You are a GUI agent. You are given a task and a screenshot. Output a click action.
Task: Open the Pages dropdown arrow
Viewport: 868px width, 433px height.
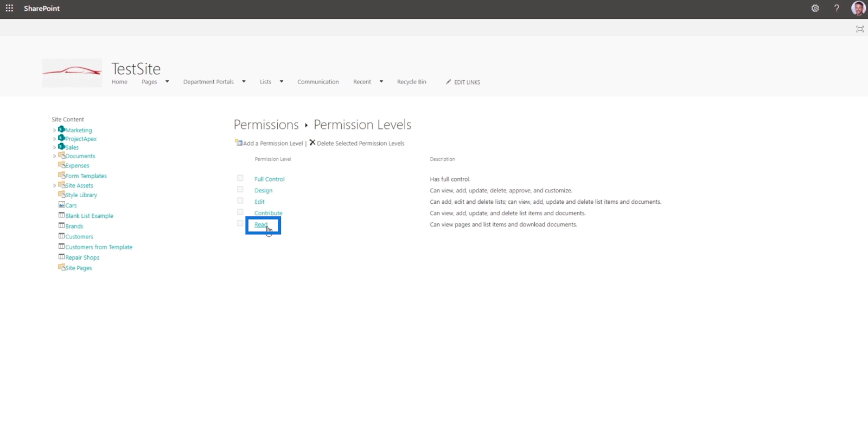[167, 82]
